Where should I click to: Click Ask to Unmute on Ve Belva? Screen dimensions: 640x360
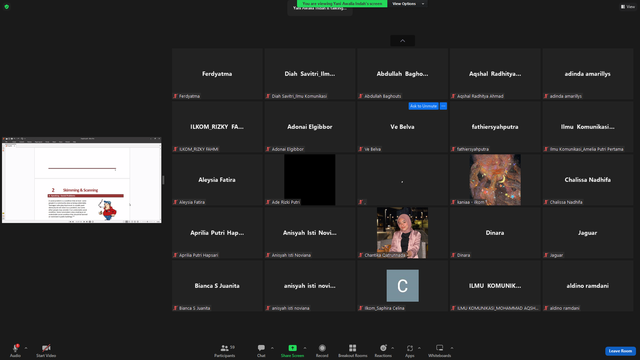tap(423, 106)
